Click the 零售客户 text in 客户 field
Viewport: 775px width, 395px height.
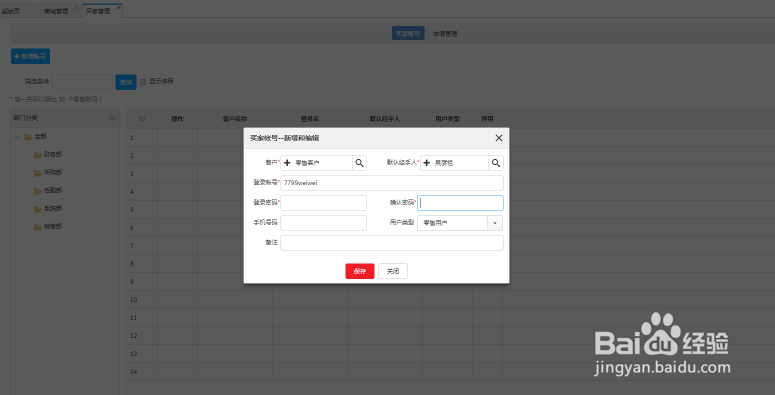tap(307, 163)
